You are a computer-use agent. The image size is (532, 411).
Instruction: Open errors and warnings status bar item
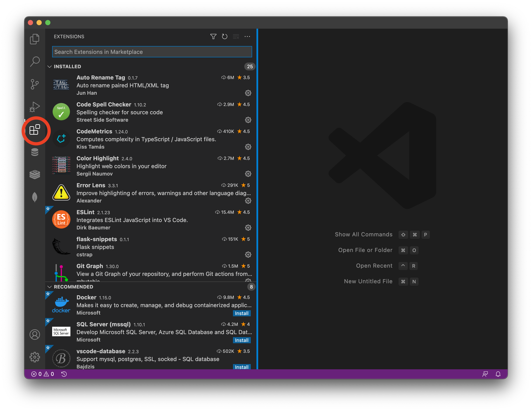[x=42, y=374]
